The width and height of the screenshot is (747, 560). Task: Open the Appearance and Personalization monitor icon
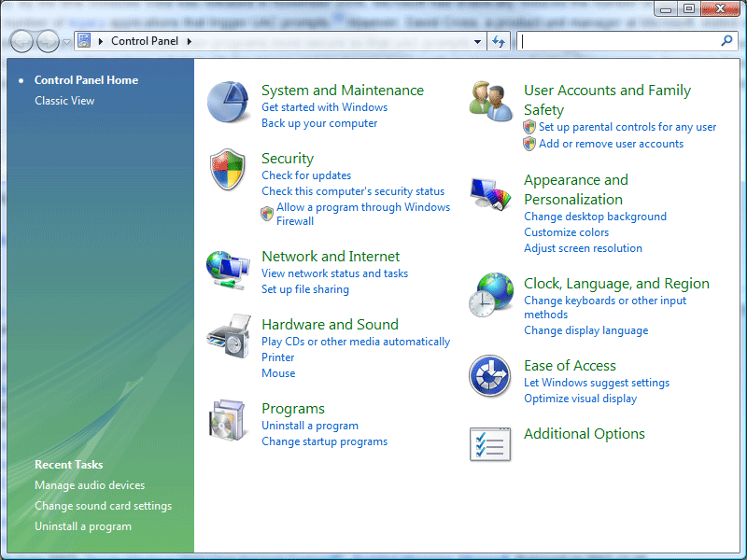491,194
